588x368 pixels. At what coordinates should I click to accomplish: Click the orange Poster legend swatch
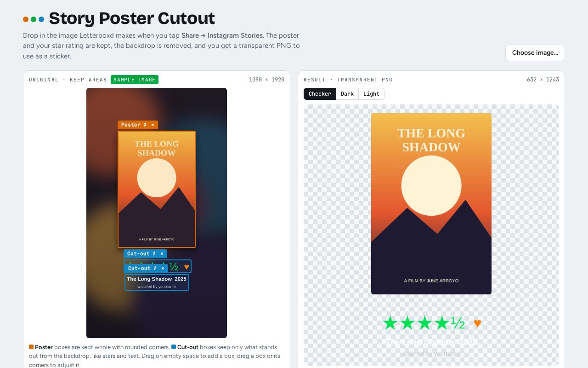31,347
